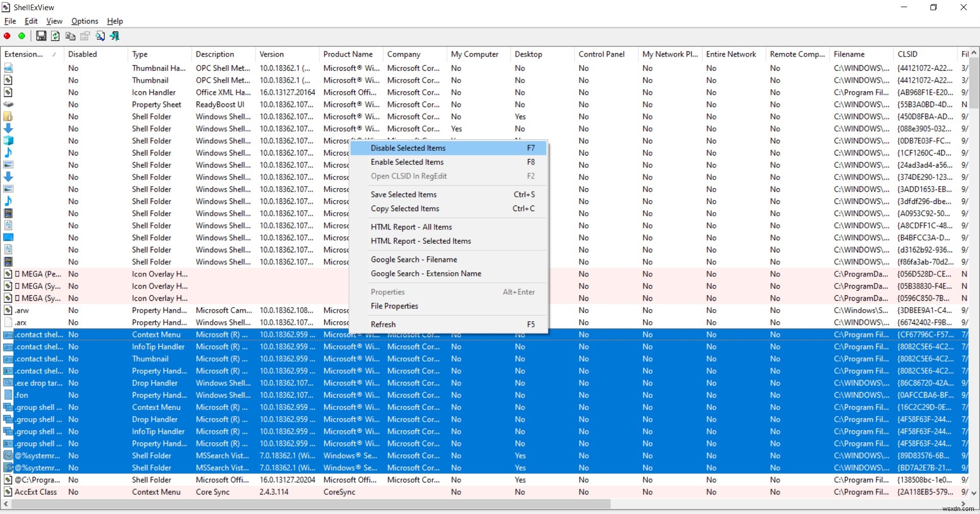Image resolution: width=980 pixels, height=514 pixels.
Task: Open Properties using the magnifier toolbar icon
Action: (x=100, y=36)
